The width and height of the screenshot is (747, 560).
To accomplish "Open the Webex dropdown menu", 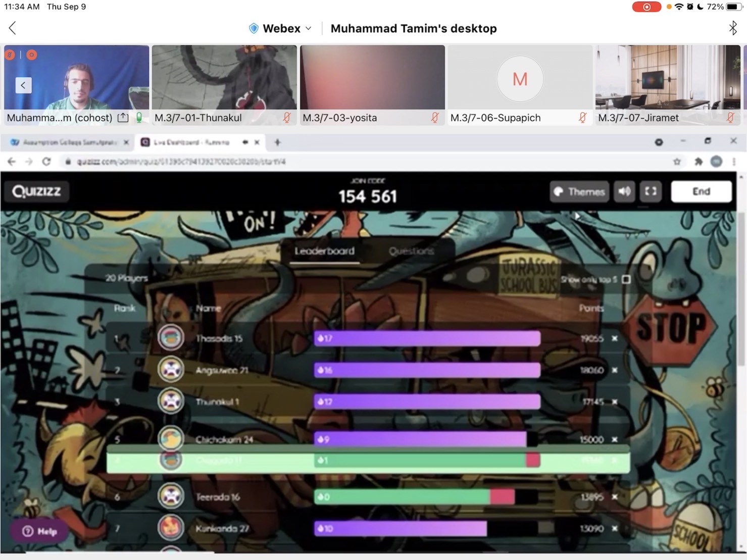I will pos(281,28).
